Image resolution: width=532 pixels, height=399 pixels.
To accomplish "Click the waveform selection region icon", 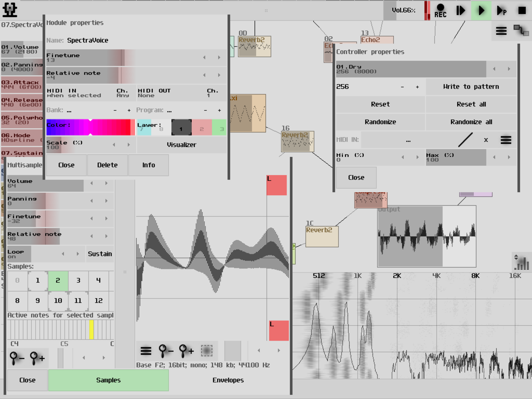I will click(207, 351).
